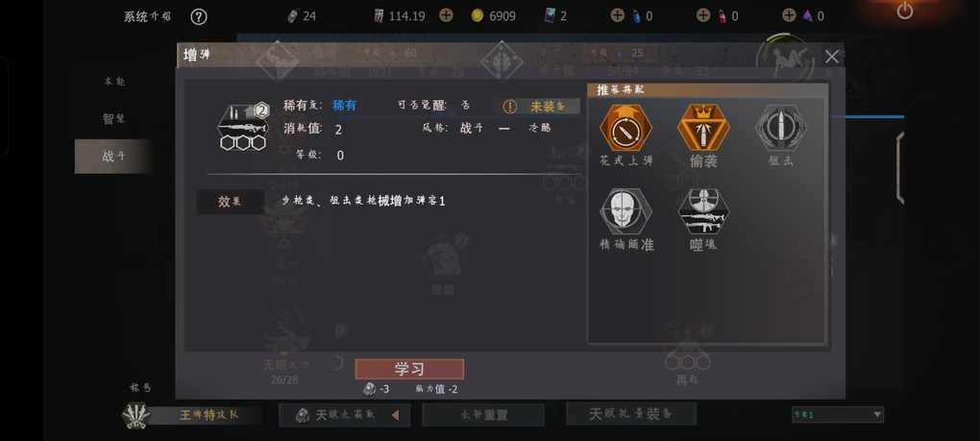Click the 学习 learn button
980x441 pixels.
pyautogui.click(x=409, y=369)
